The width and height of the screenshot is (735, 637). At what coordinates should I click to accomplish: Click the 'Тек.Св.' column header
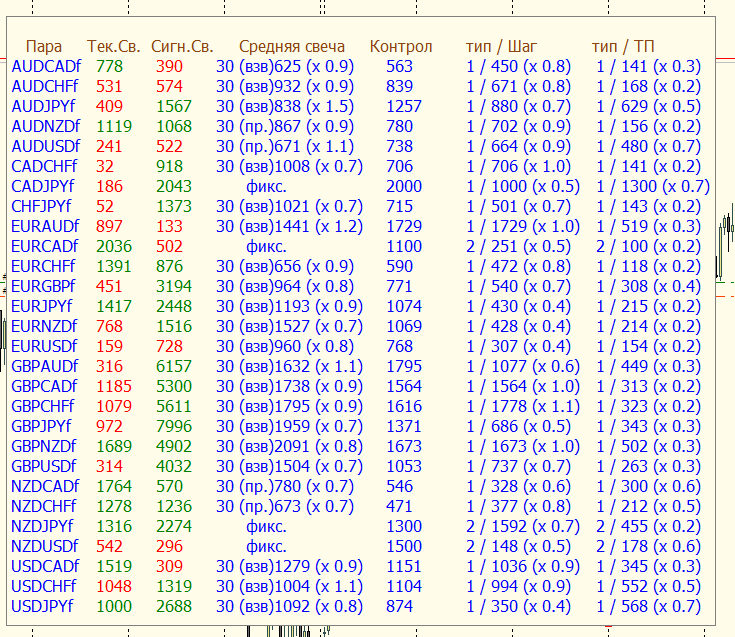pos(113,47)
